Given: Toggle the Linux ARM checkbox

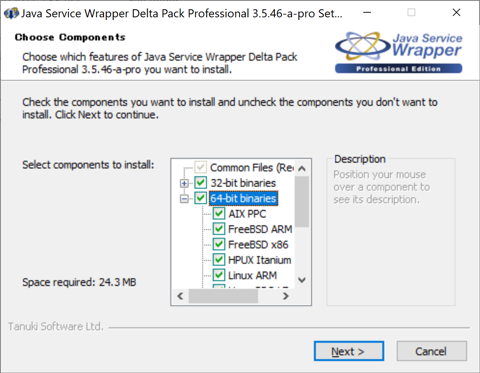Looking at the screenshot, I should click(x=219, y=275).
